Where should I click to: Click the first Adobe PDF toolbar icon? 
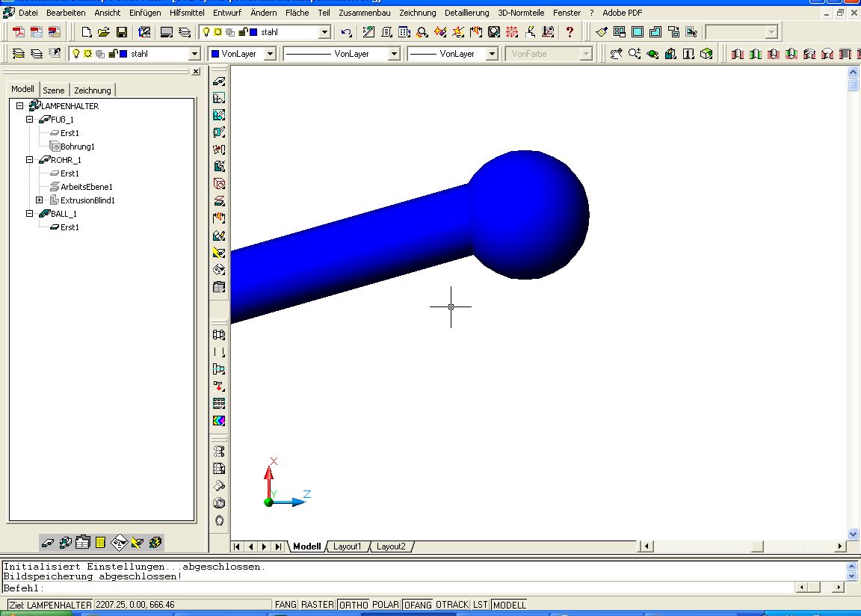pyautogui.click(x=19, y=32)
